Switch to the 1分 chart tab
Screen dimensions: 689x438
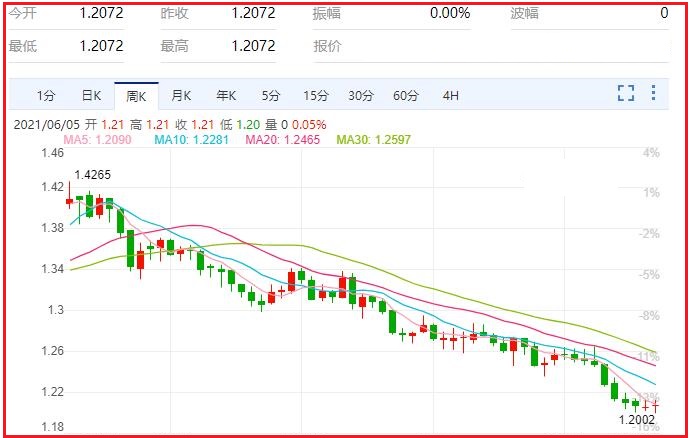46,96
